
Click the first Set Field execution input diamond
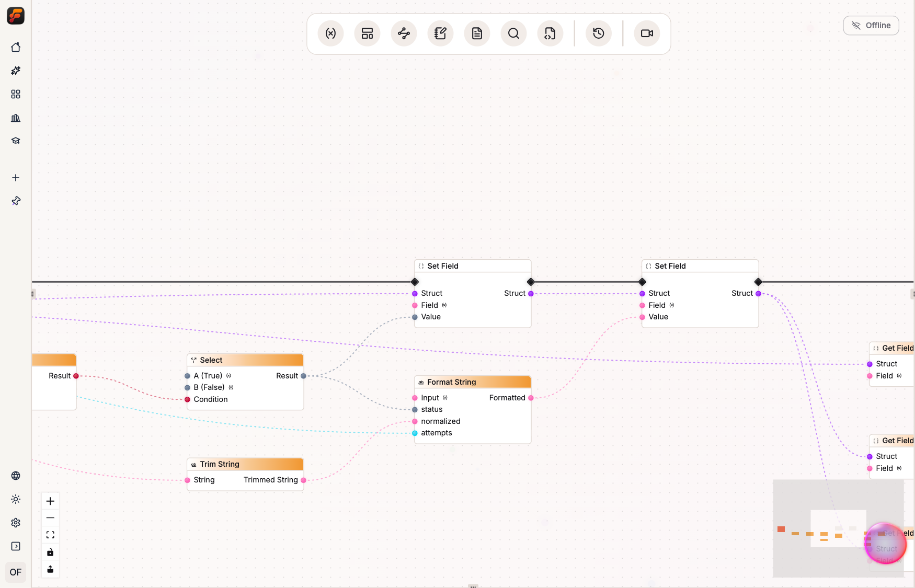415,282
